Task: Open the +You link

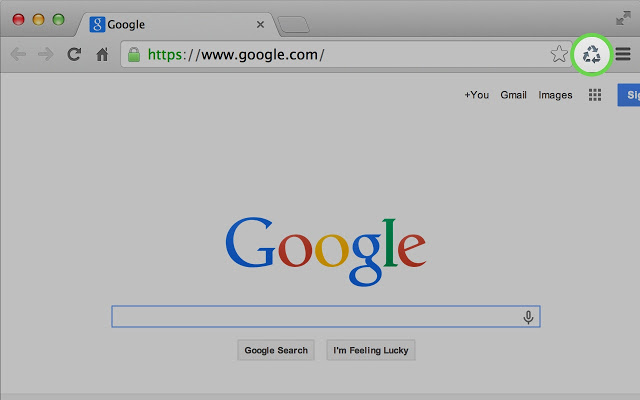Action: point(476,95)
